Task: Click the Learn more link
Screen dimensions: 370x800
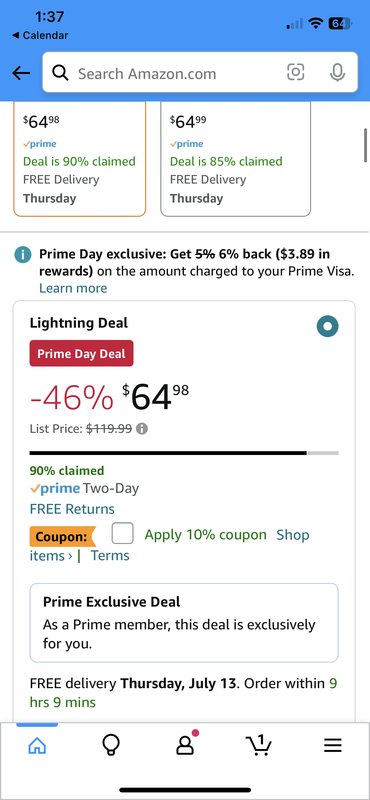Action: tap(73, 288)
